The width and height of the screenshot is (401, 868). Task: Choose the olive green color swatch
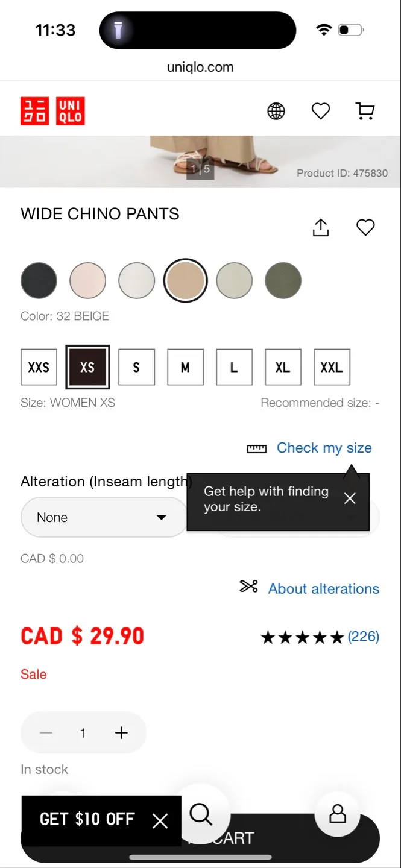tap(283, 280)
